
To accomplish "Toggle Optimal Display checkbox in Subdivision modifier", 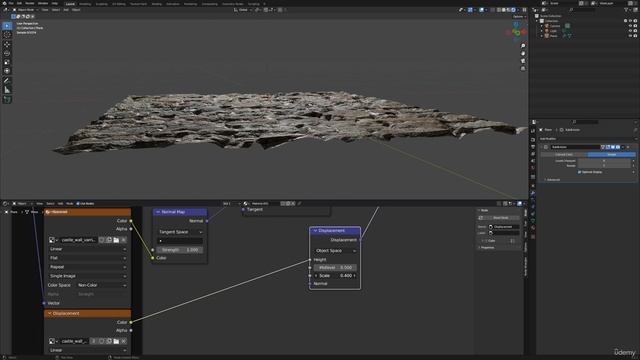I will click(580, 172).
